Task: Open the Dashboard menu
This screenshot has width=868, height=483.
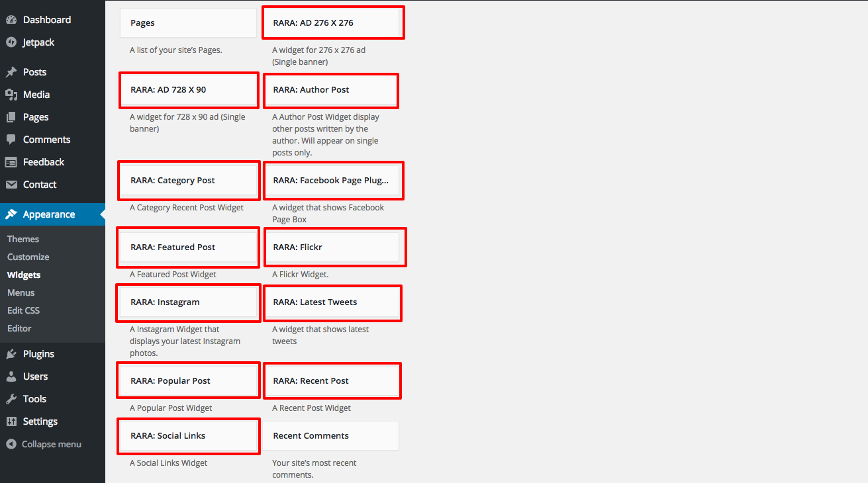Action: point(52,20)
